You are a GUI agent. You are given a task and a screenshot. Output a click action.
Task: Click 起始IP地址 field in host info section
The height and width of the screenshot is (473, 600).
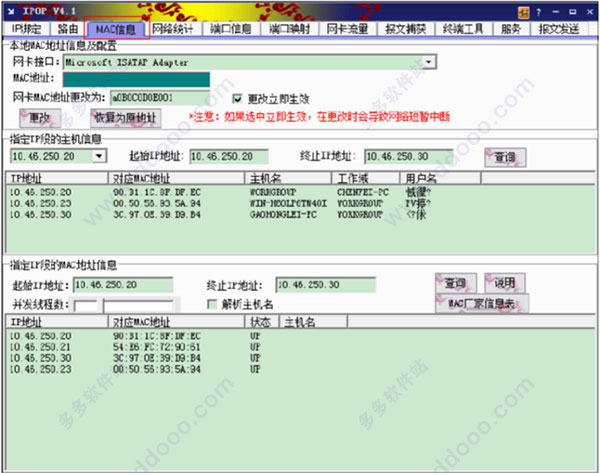229,157
